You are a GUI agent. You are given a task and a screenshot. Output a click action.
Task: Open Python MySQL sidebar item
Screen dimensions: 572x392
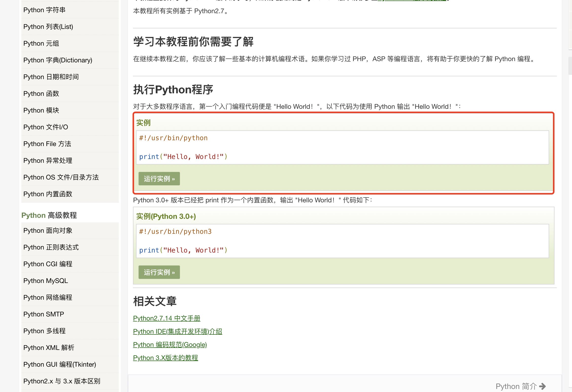[x=46, y=281]
